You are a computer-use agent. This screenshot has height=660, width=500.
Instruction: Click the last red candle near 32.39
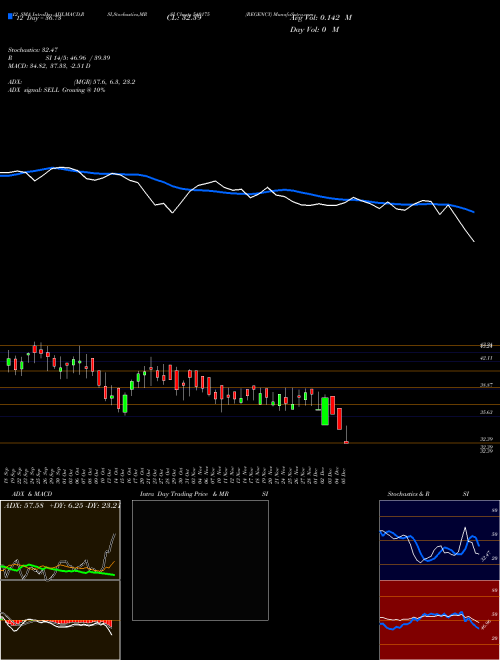pyautogui.click(x=346, y=442)
